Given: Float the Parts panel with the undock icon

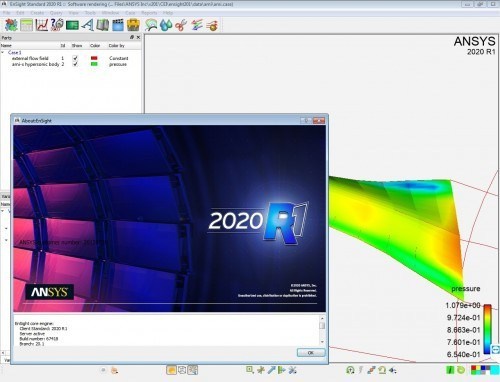Looking at the screenshot, I should [132, 37].
